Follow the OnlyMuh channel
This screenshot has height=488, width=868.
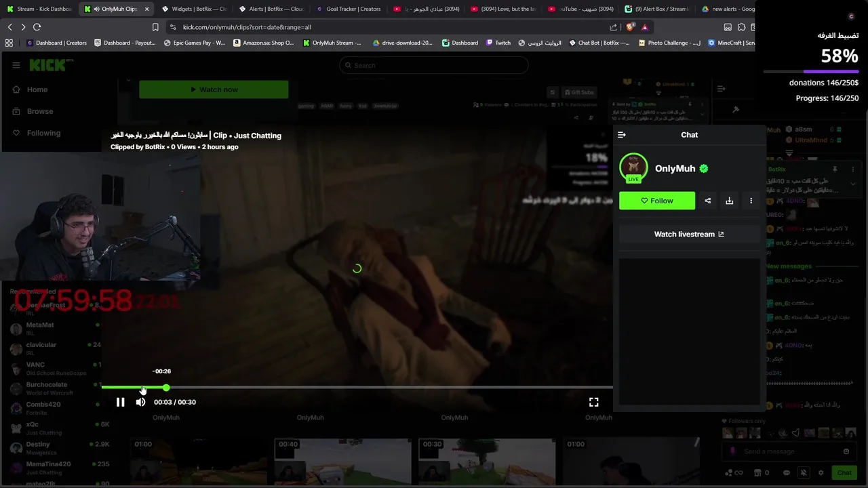point(657,201)
